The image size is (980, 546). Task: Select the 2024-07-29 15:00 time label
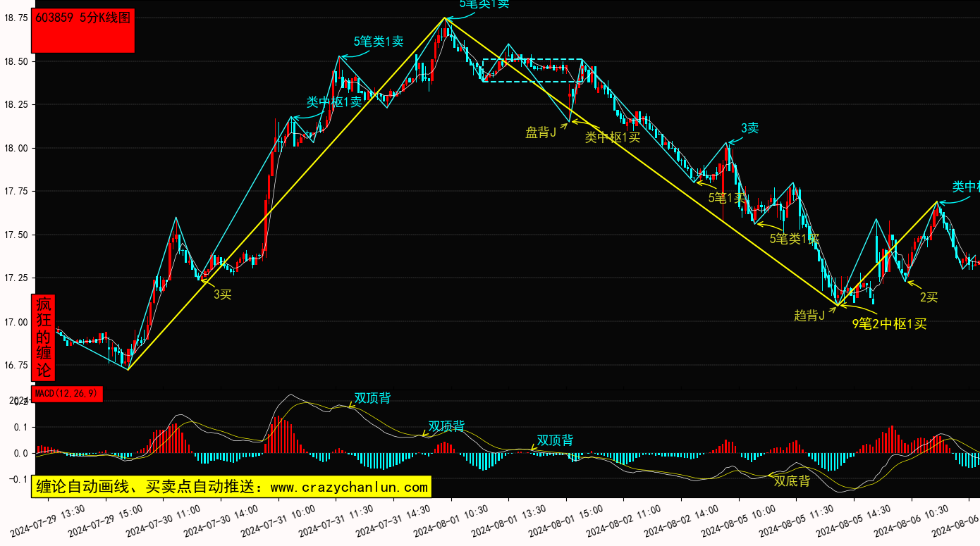coord(106,520)
